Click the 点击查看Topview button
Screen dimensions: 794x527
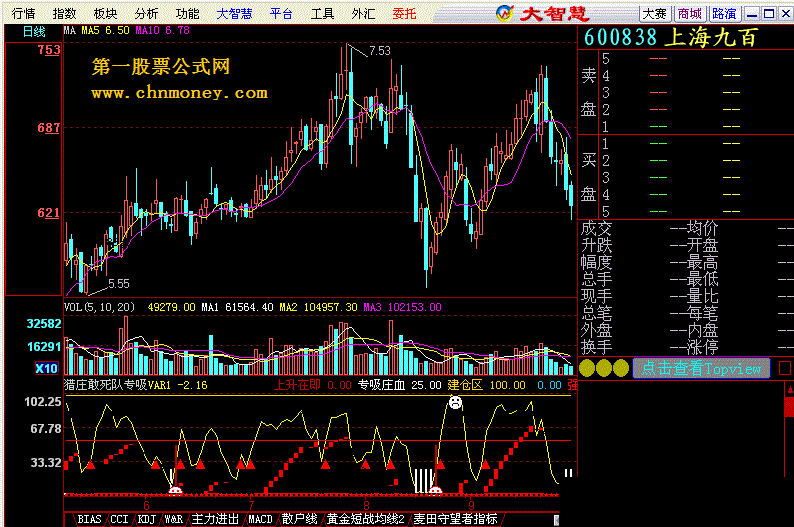701,368
